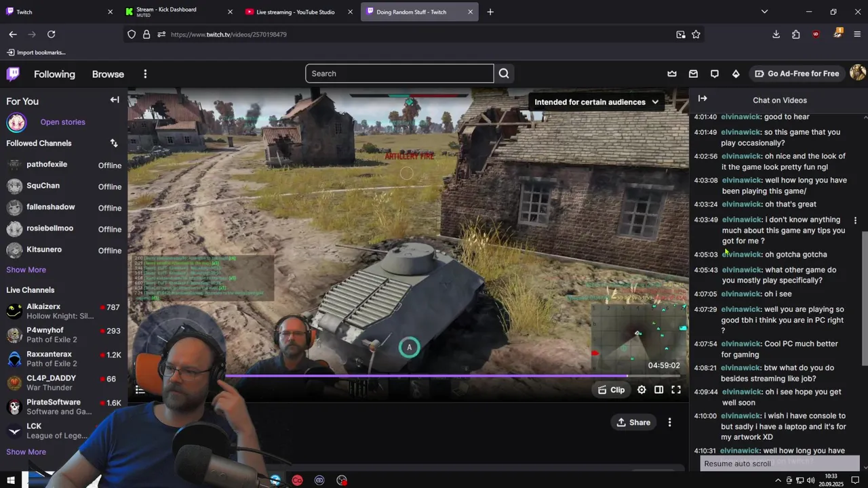Click the Get Bits diamond icon

coord(736,74)
